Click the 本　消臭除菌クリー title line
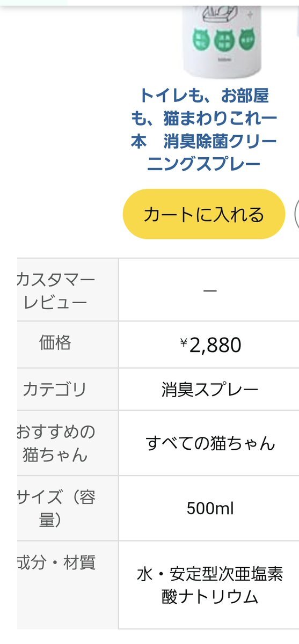This screenshot has width=299, height=644. click(x=204, y=141)
